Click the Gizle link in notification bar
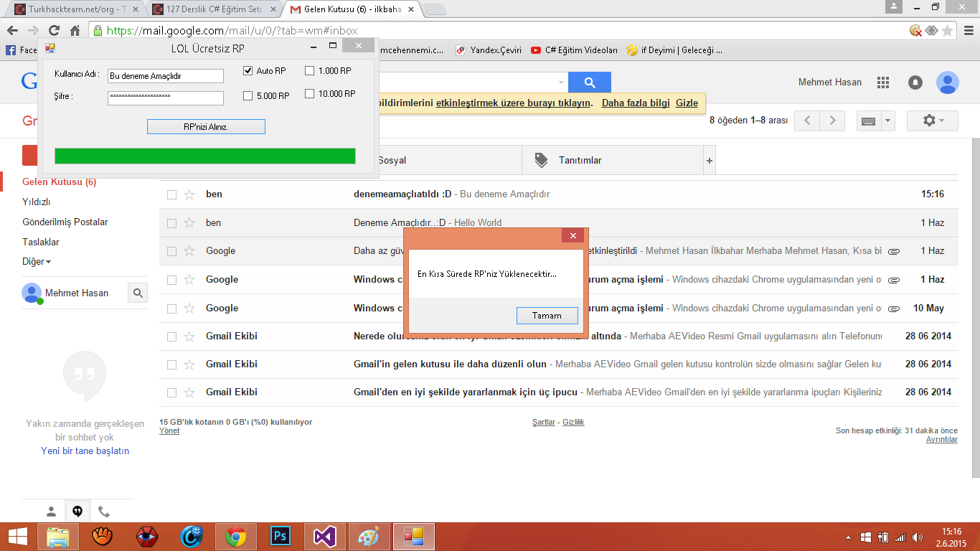The height and width of the screenshot is (551, 980). pos(687,103)
